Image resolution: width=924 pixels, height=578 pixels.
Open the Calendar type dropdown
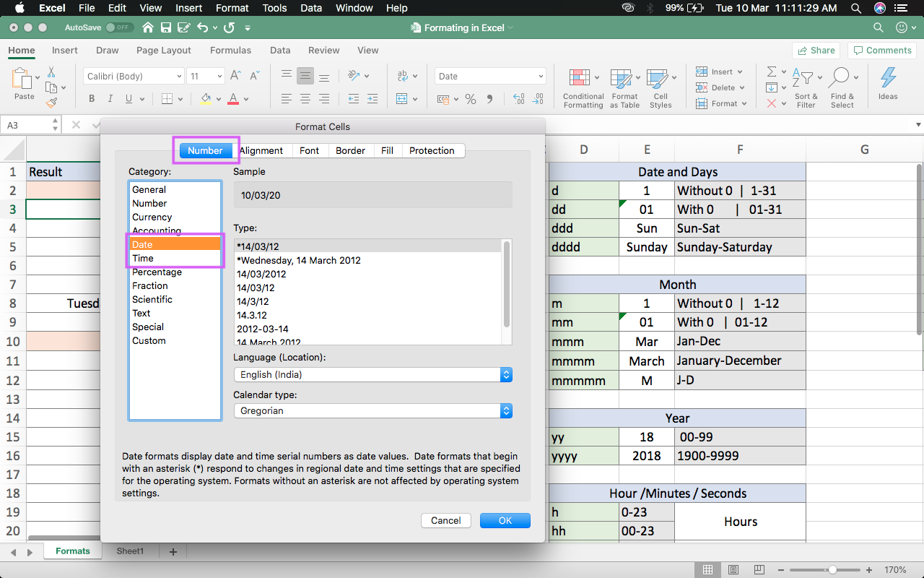[505, 410]
